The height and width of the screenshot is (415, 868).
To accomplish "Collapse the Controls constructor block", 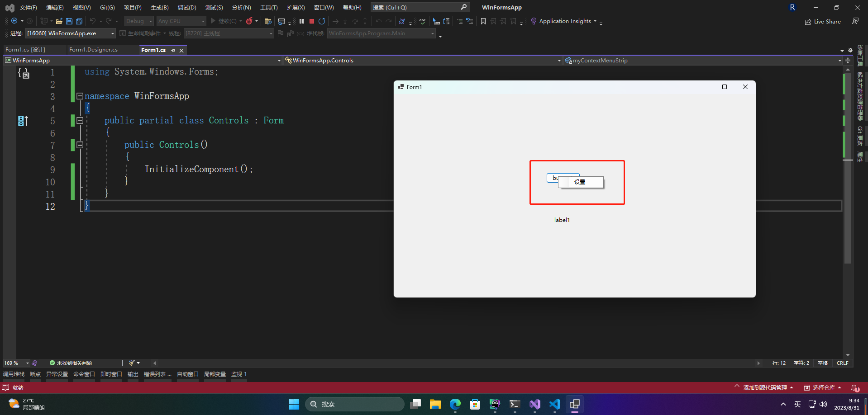I will (80, 145).
